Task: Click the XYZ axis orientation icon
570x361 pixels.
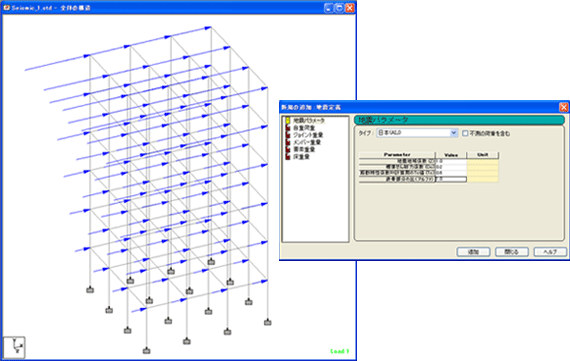Action: point(15,347)
